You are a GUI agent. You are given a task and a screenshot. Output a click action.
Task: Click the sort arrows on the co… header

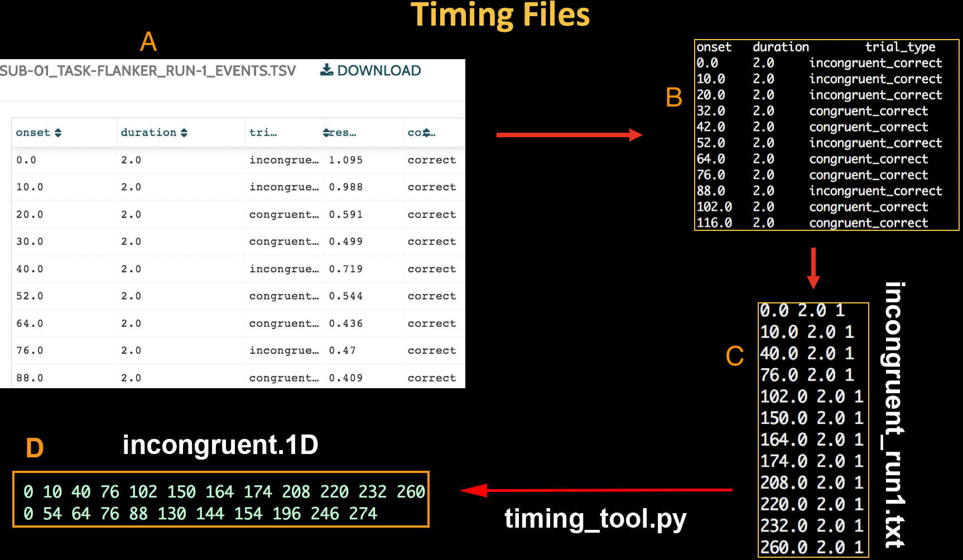tap(427, 132)
